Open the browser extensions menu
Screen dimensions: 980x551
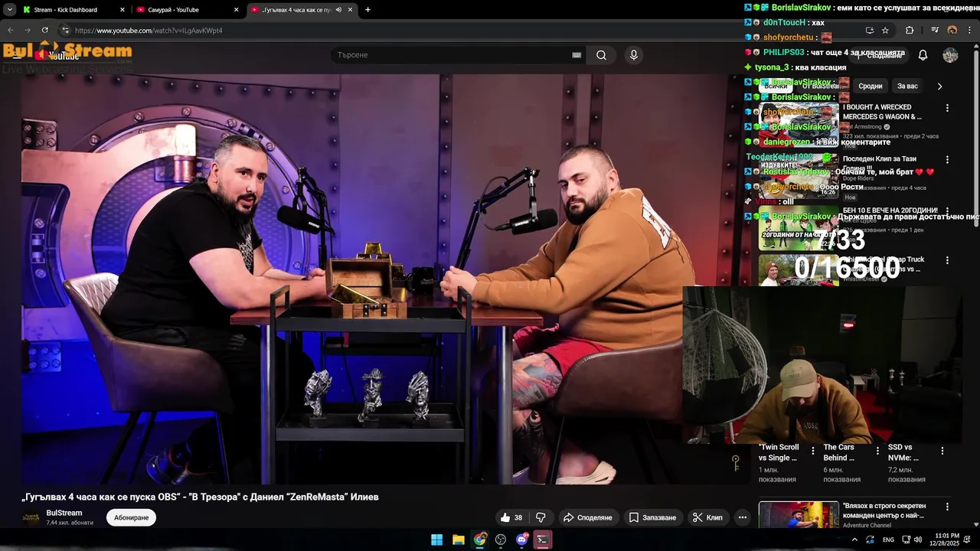click(x=910, y=31)
